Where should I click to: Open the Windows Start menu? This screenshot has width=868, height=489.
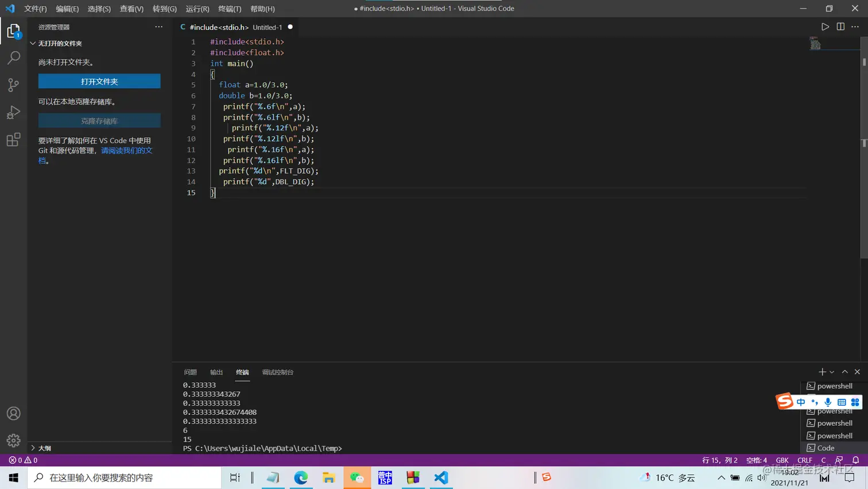click(x=14, y=478)
